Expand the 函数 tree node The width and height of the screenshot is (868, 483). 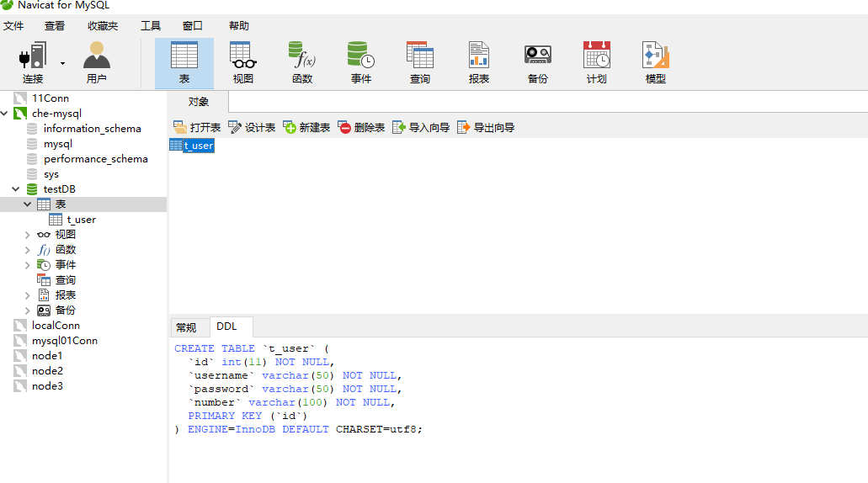point(27,250)
